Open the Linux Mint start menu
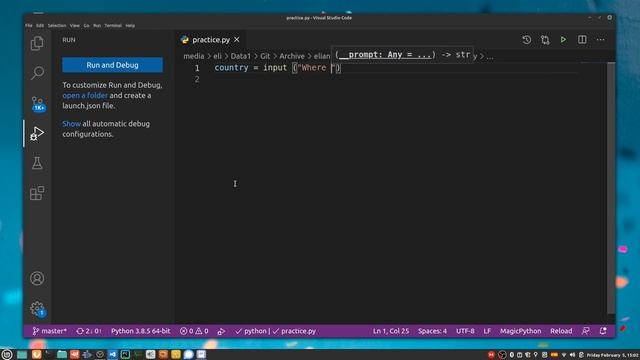Image resolution: width=640 pixels, height=360 pixels. click(x=7, y=354)
